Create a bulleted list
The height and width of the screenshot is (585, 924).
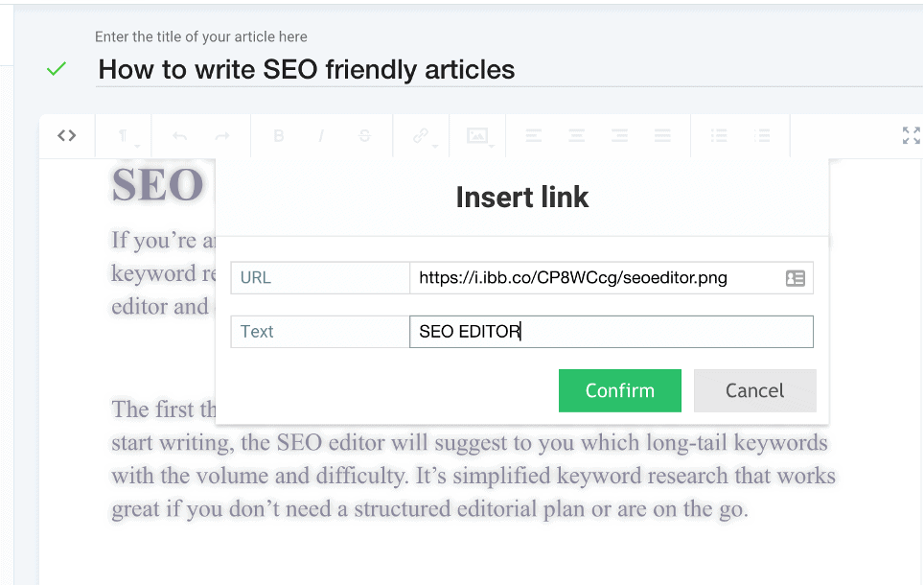pyautogui.click(x=719, y=135)
